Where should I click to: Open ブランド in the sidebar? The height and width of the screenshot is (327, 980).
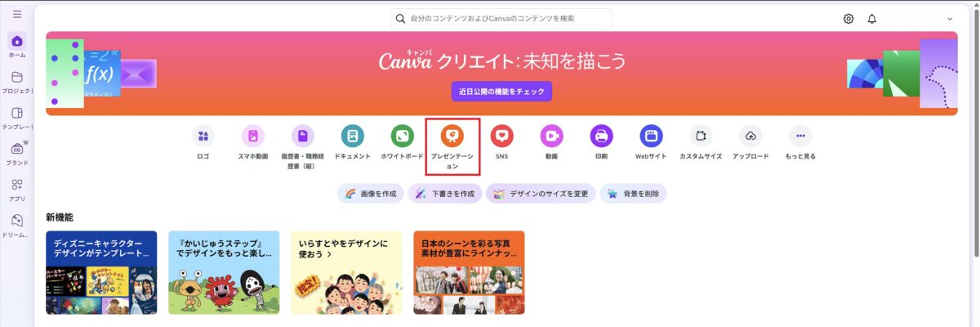click(17, 153)
